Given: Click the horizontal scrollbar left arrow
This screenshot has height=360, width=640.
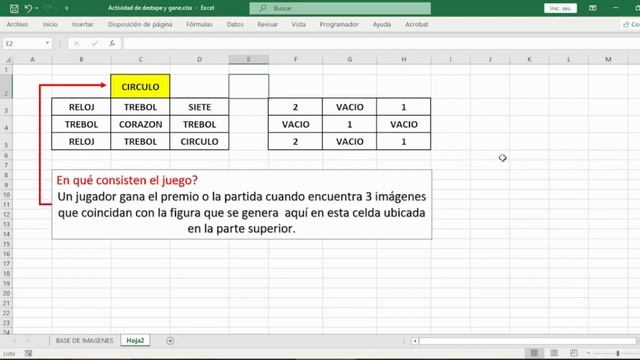Looking at the screenshot, I should coord(415,341).
